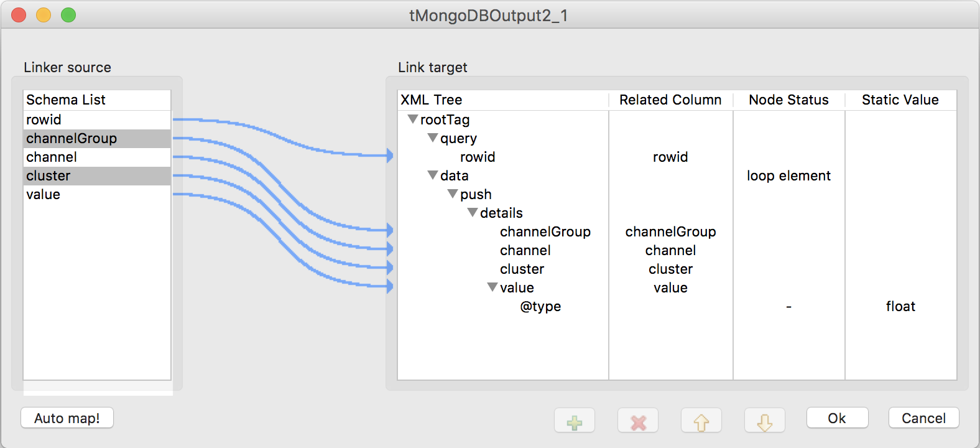This screenshot has height=448, width=980.
Task: Collapse the details node triangle
Action: (x=473, y=212)
